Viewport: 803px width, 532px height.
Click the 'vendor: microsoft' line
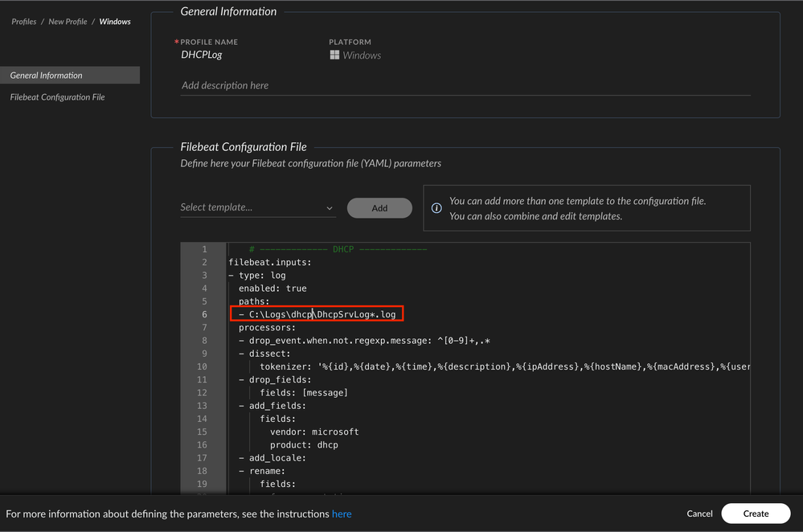(x=314, y=432)
